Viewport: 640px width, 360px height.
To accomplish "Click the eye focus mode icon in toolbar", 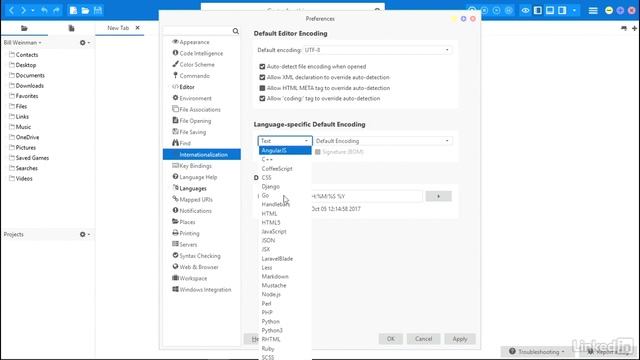I will [525, 10].
